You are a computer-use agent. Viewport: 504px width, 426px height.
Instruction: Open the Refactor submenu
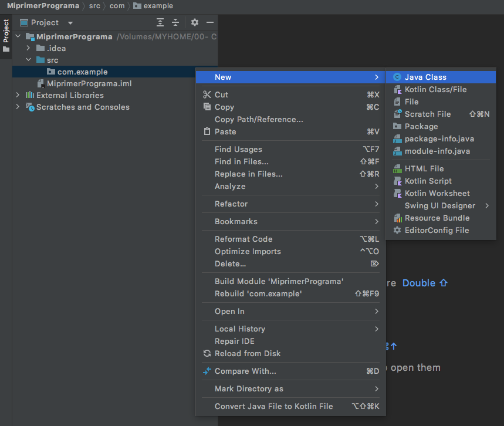tap(290, 204)
